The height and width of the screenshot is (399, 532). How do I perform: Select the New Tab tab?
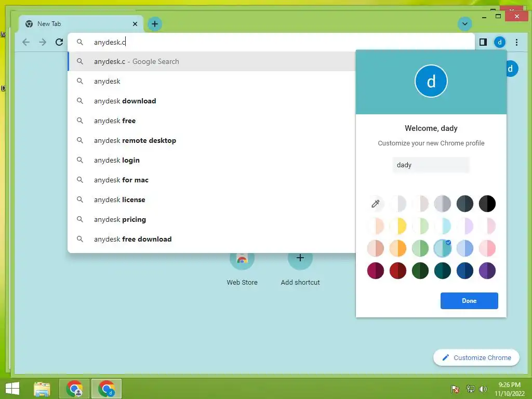(81, 24)
